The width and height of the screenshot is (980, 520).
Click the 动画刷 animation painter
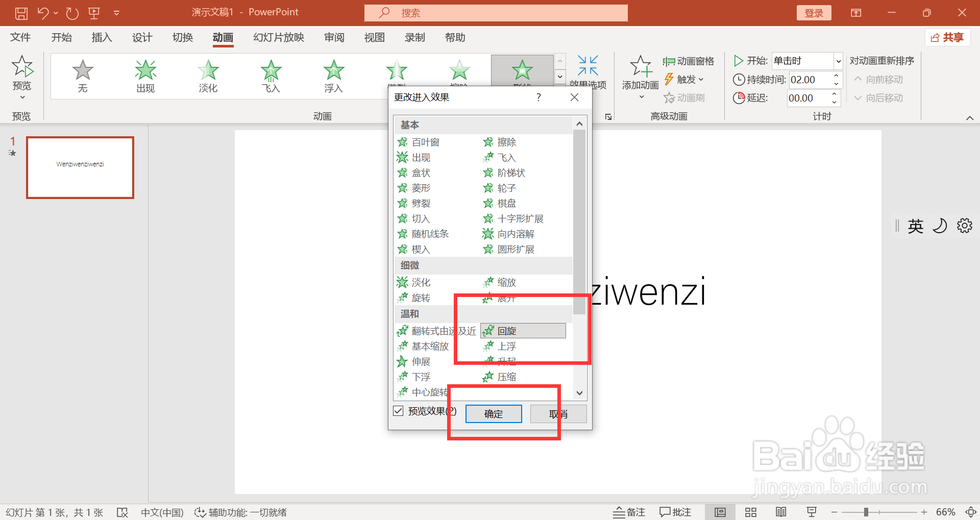(x=684, y=97)
